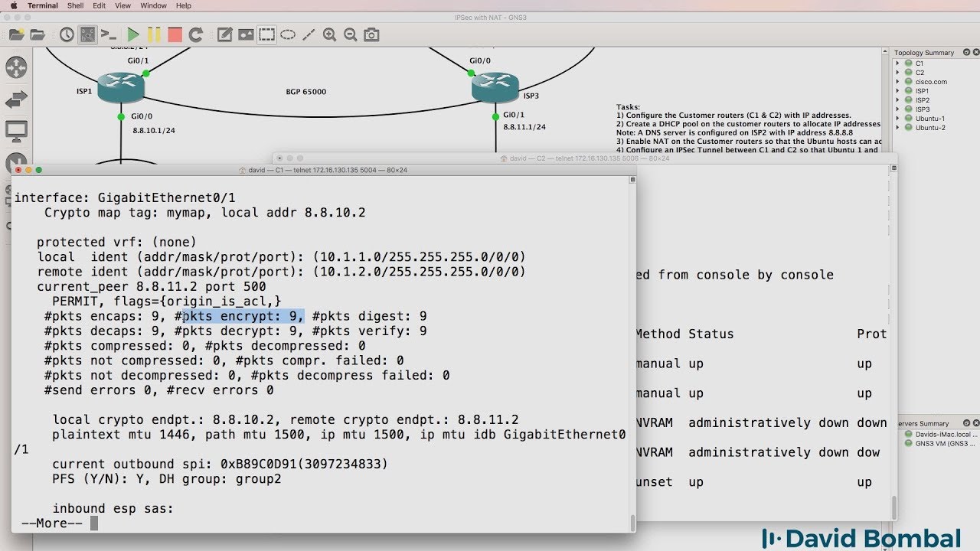Click the 'Tasks:' note text on canvas
The height and width of the screenshot is (551, 980).
coord(628,107)
